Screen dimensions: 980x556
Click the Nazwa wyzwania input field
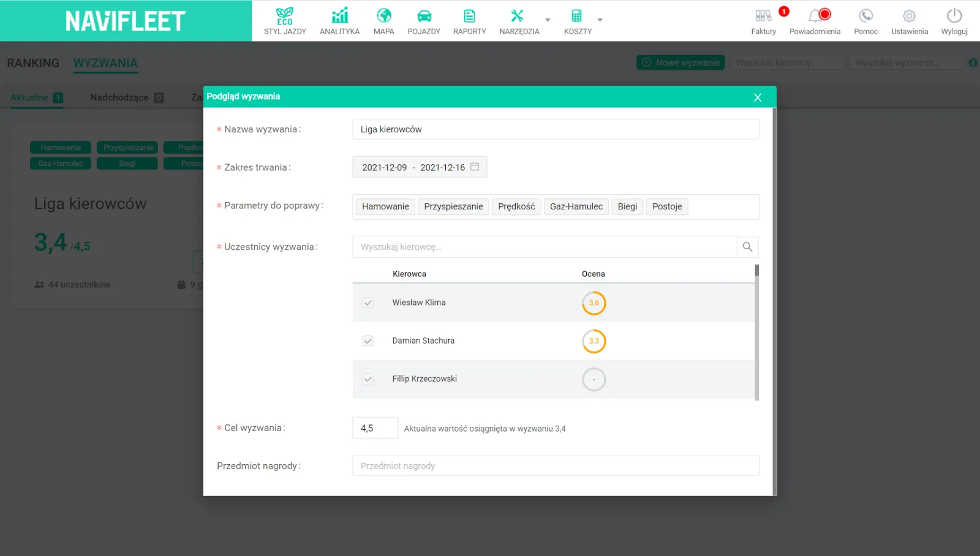556,129
